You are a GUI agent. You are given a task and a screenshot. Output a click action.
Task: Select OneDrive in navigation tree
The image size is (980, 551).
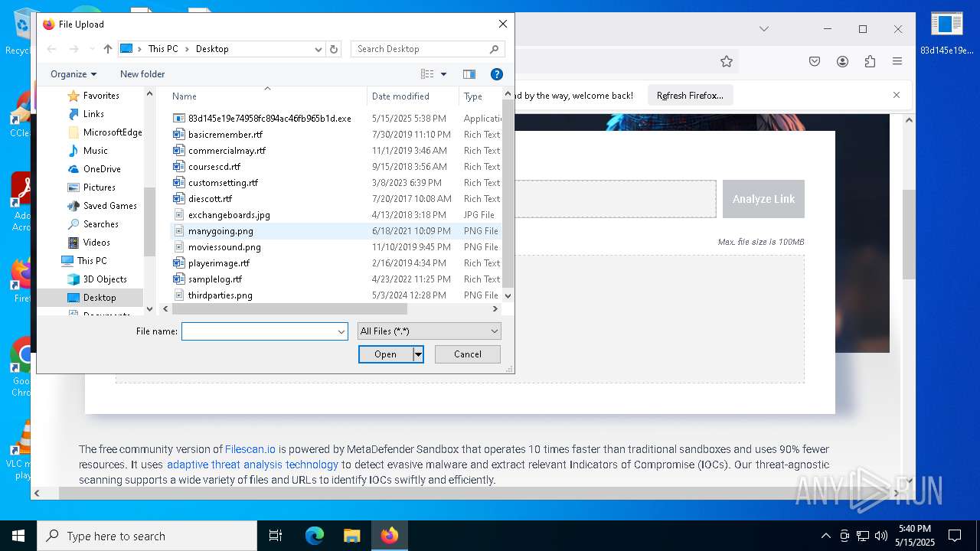[x=102, y=169]
